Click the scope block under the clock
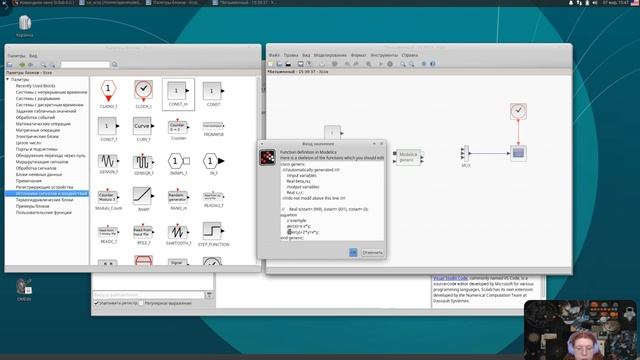The height and width of the screenshot is (360, 640). 518,153
